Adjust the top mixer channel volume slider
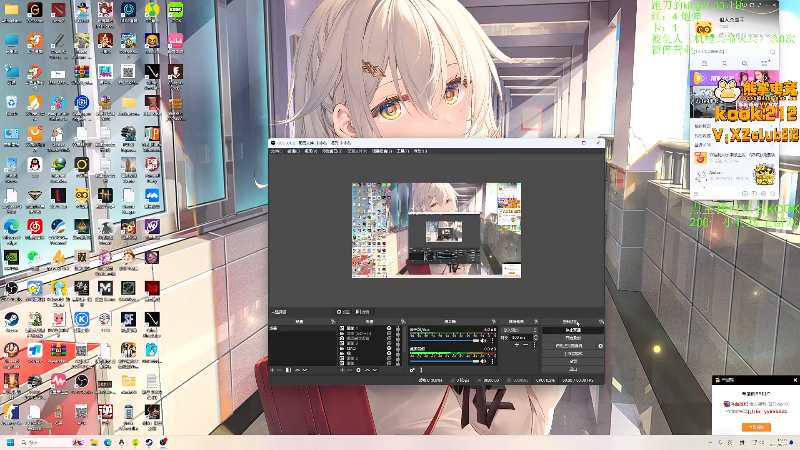 tap(444, 340)
